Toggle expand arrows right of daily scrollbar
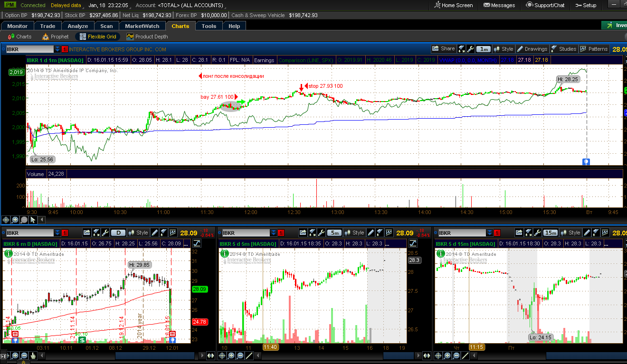This screenshot has width=627, height=364. pyautogui.click(x=211, y=355)
